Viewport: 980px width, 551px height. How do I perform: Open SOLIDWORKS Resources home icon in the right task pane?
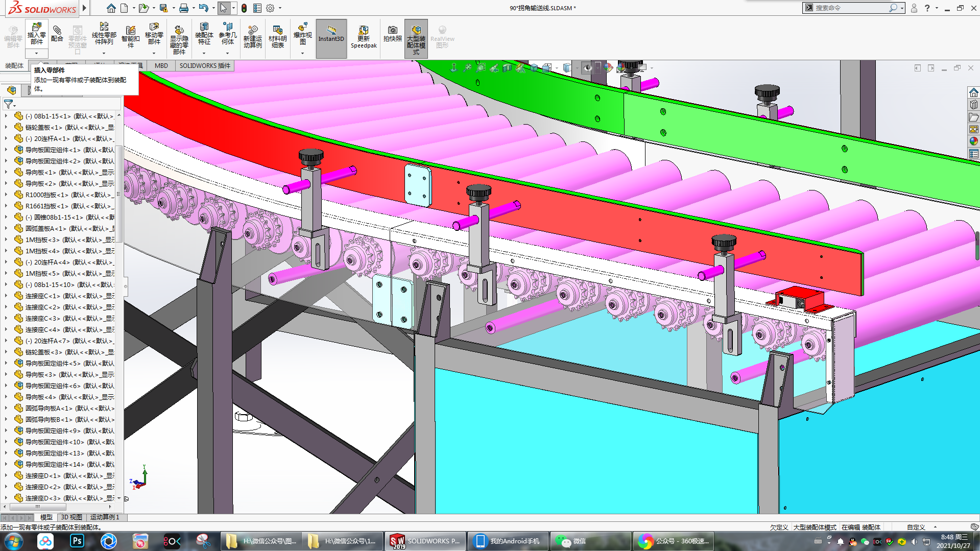[973, 92]
